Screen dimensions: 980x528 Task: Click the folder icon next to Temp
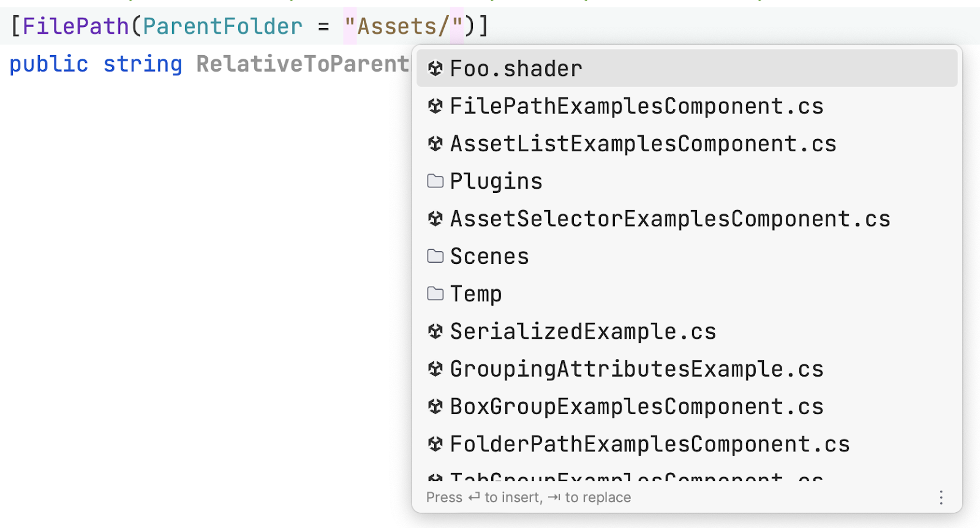(x=435, y=294)
